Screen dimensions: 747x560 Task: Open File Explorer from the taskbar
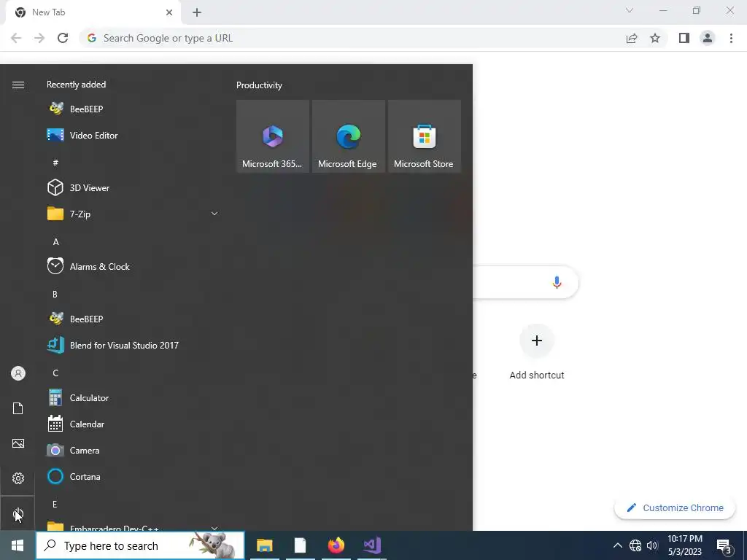click(264, 545)
